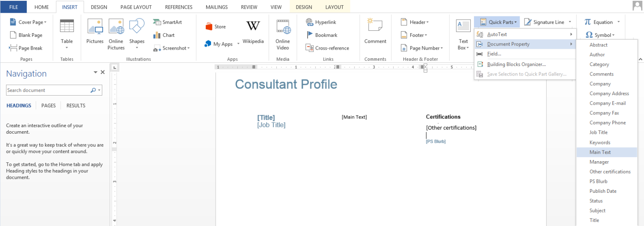Image resolution: width=644 pixels, height=226 pixels.
Task: Switch to the Pages navigation tab
Action: pyautogui.click(x=48, y=105)
